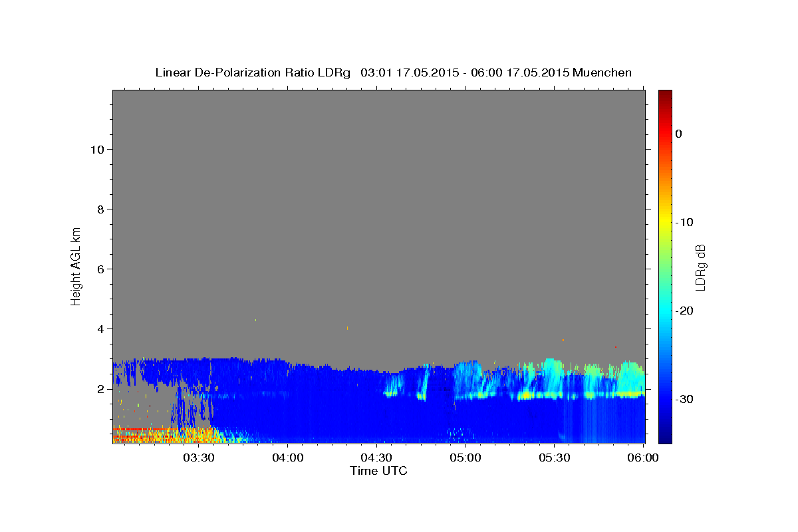Click the "Time UTC" axis label
This screenshot has height=532, width=798.
(x=378, y=471)
